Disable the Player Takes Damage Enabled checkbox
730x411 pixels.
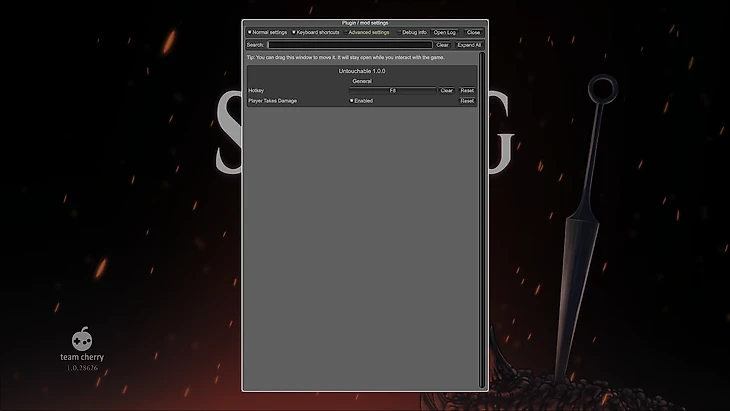pyautogui.click(x=351, y=101)
